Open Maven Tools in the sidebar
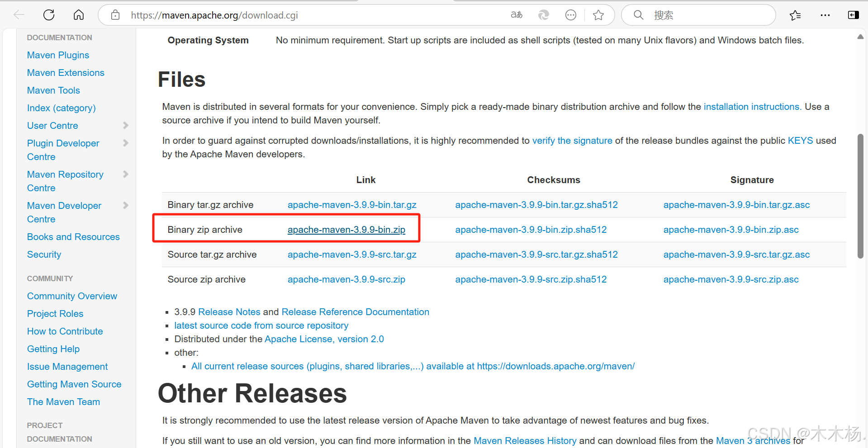The image size is (868, 448). tap(53, 90)
